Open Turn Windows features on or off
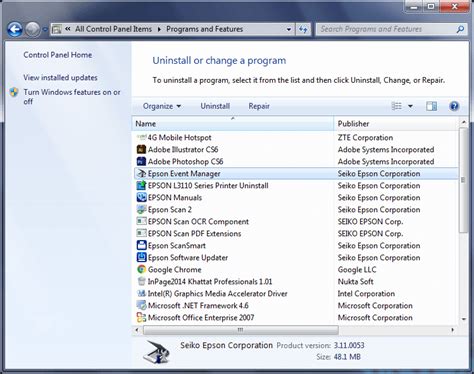The image size is (474, 374). click(72, 97)
